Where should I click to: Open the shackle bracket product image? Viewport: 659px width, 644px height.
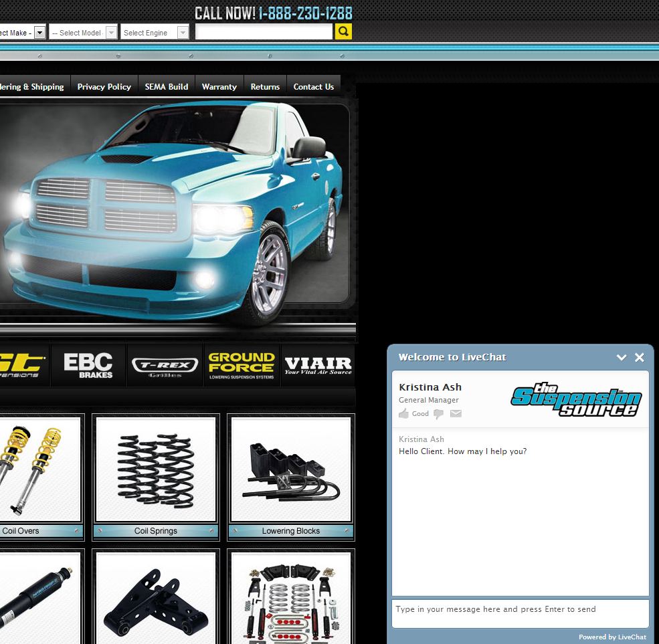(x=156, y=599)
